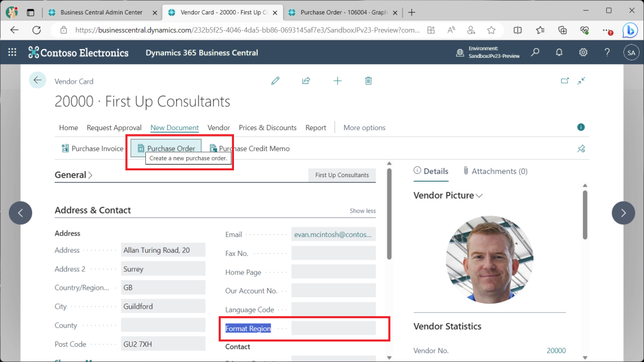Click the Read aloud icon in address bar
The width and height of the screenshot is (644, 362).
[x=452, y=30]
